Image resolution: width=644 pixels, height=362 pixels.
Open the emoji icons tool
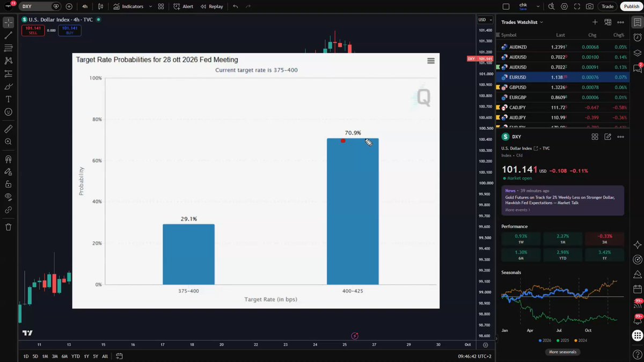(x=9, y=112)
